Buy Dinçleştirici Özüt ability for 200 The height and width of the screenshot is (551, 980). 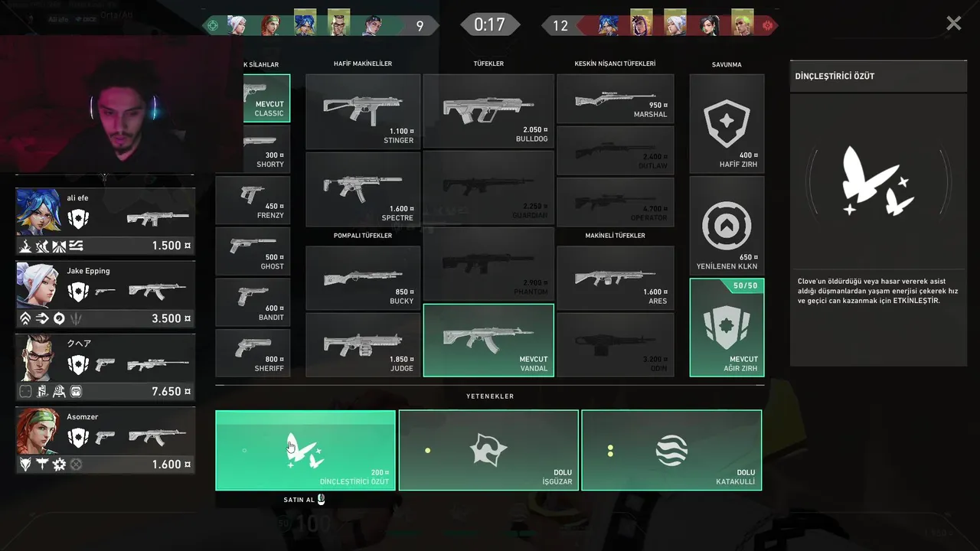coord(305,450)
